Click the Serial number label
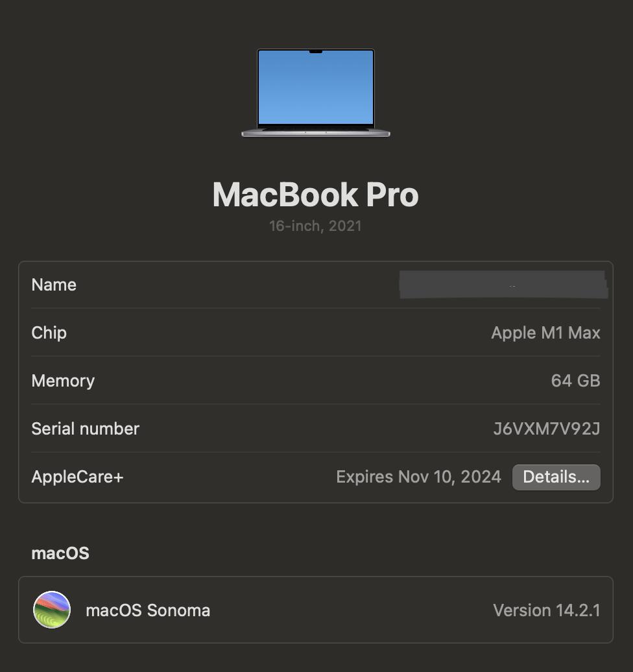The height and width of the screenshot is (672, 633). pyautogui.click(x=86, y=429)
